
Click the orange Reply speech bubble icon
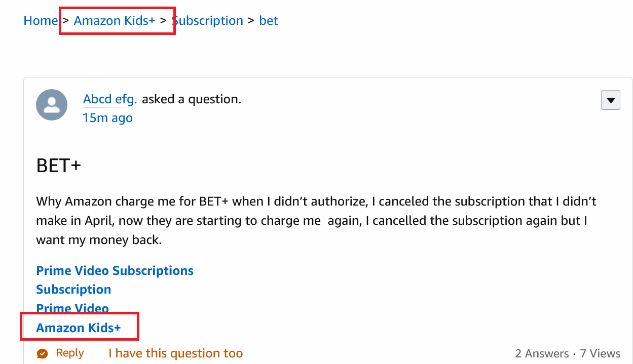43,353
